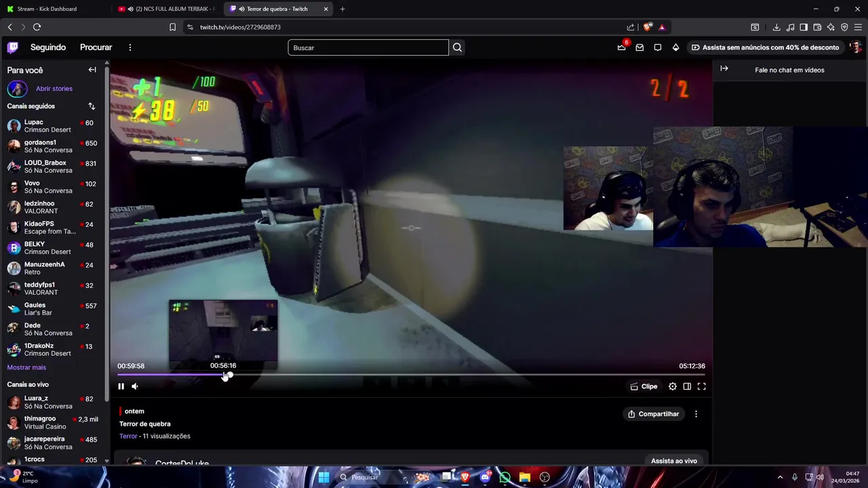Click the Compartilhar button

(x=654, y=414)
